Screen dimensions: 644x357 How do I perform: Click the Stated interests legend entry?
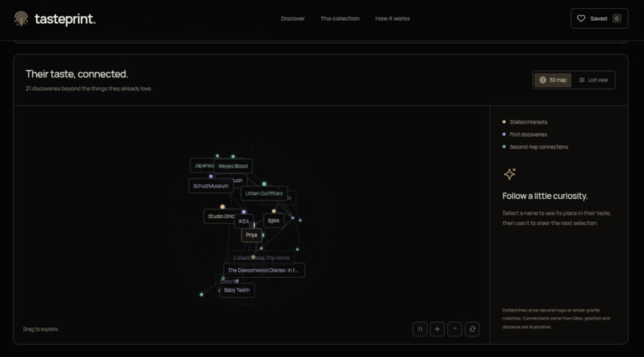coord(525,122)
